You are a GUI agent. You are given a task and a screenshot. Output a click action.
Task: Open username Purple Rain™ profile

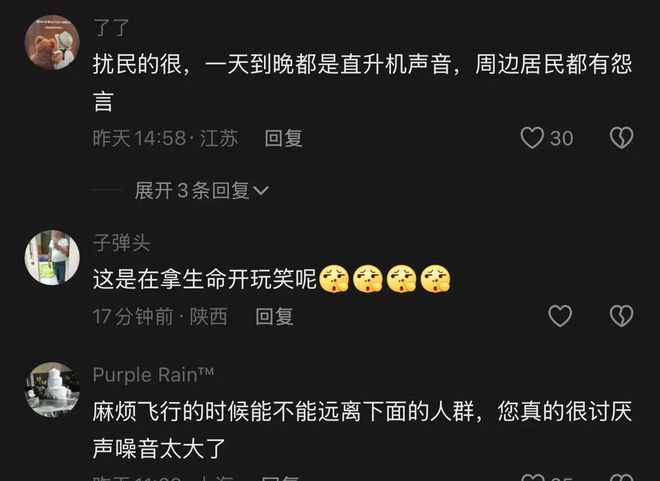pyautogui.click(x=153, y=375)
